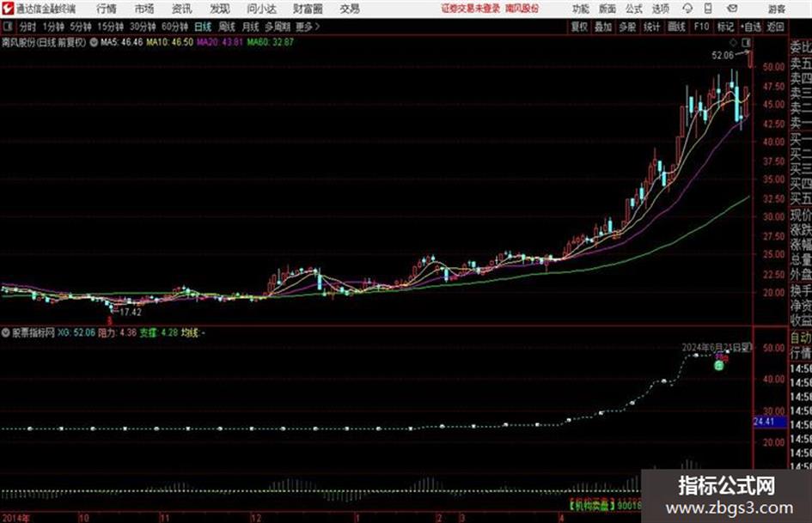Viewport: 812px width, 523px height.
Task: Open F10 company information
Action: [702, 27]
